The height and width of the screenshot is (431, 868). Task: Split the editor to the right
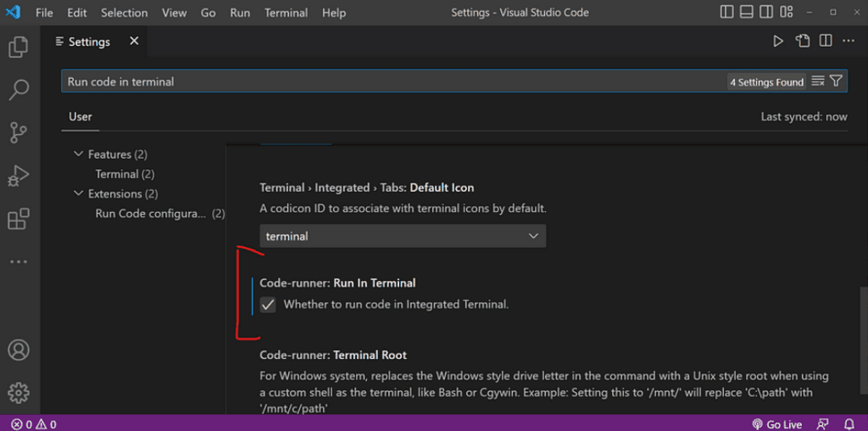pos(826,41)
